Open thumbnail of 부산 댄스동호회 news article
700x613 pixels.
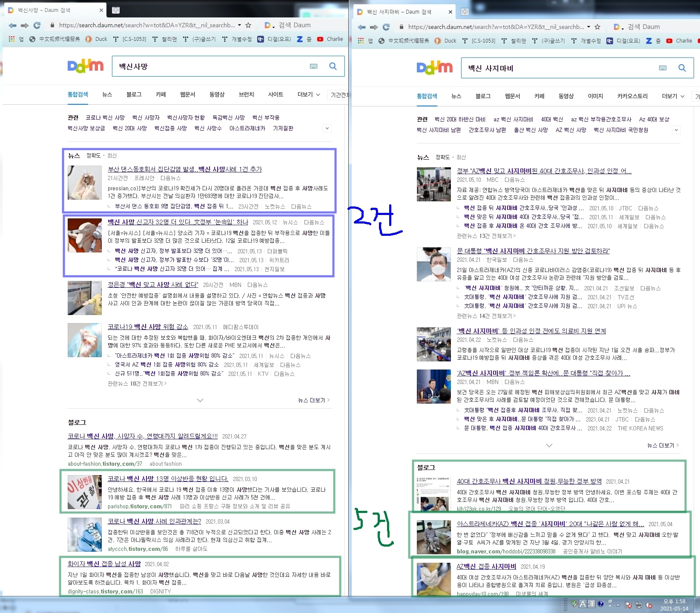[x=85, y=183]
